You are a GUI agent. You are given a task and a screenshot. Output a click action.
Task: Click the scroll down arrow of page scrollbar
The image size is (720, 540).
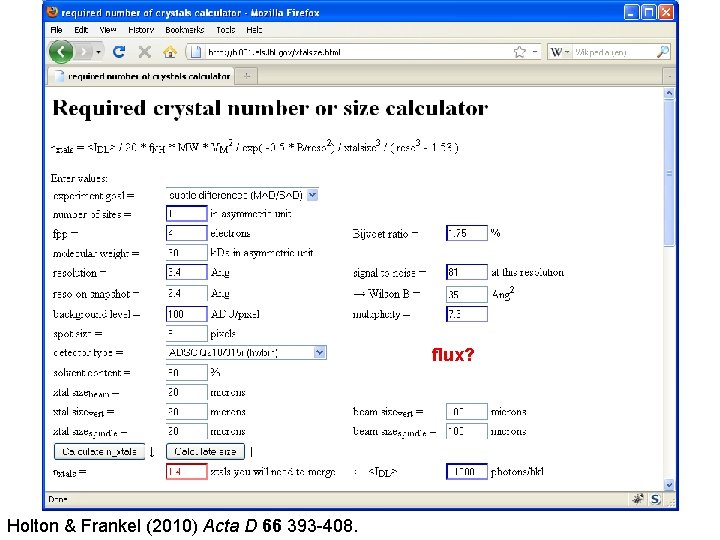click(669, 484)
